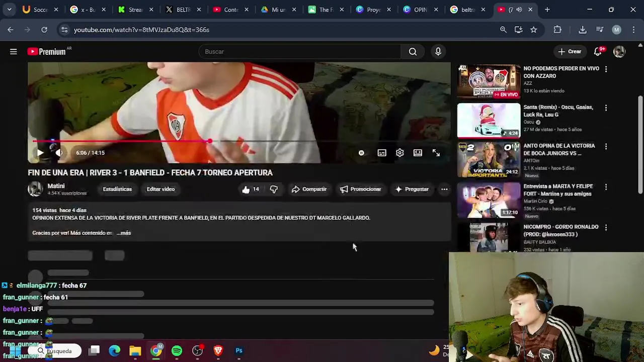Open Chrome downloads
Viewport: 644px width, 362px height.
(x=583, y=30)
